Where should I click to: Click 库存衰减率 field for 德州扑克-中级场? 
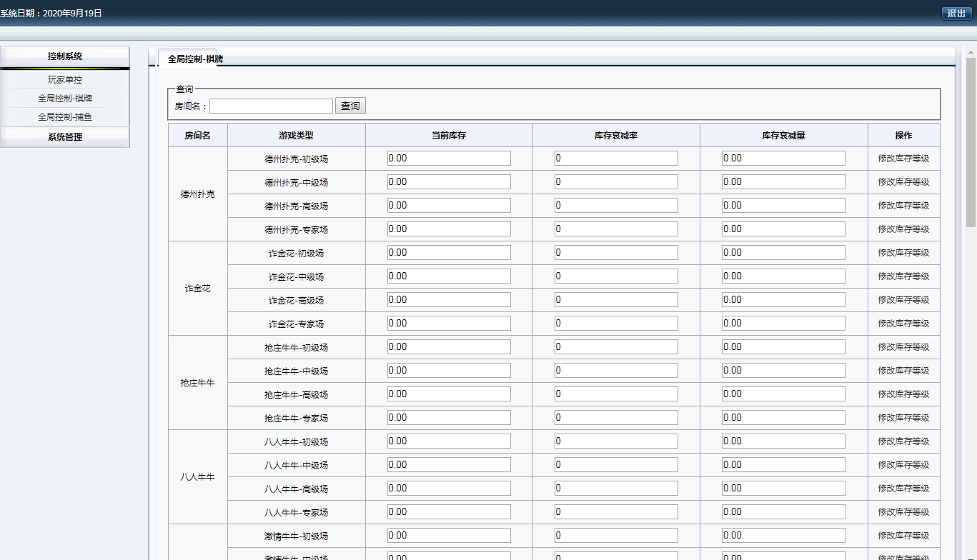pyautogui.click(x=616, y=182)
